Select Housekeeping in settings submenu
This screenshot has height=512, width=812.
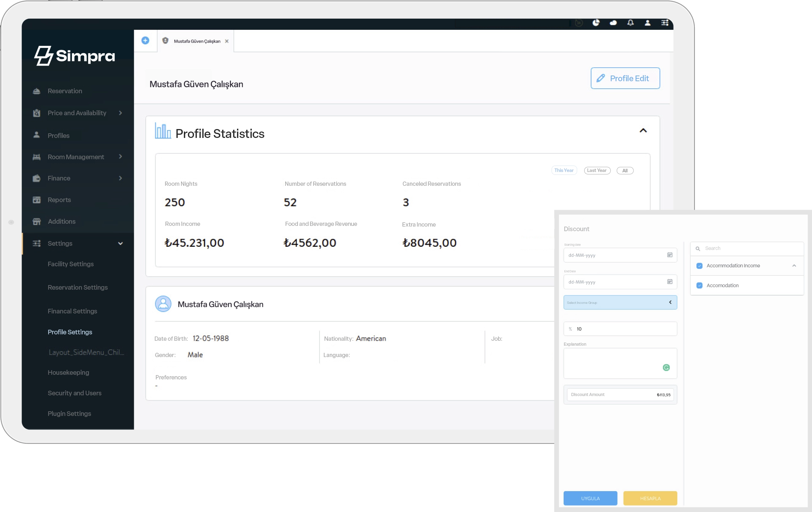68,373
